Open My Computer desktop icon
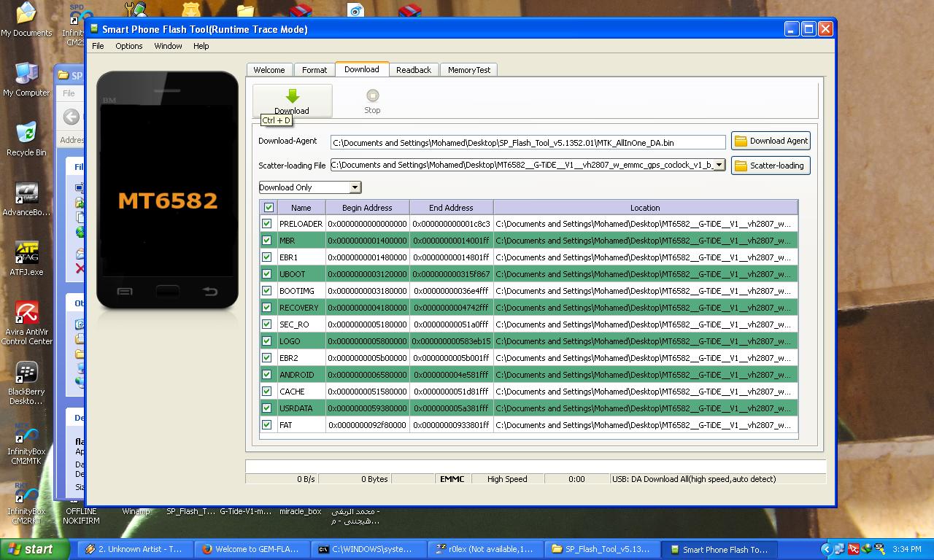 pyautogui.click(x=26, y=74)
